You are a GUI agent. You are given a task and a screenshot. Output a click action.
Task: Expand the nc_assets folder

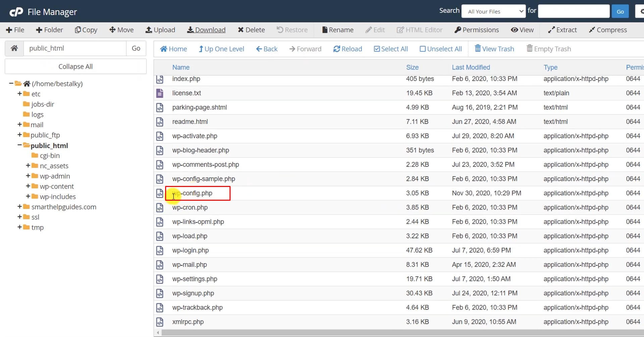28,166
